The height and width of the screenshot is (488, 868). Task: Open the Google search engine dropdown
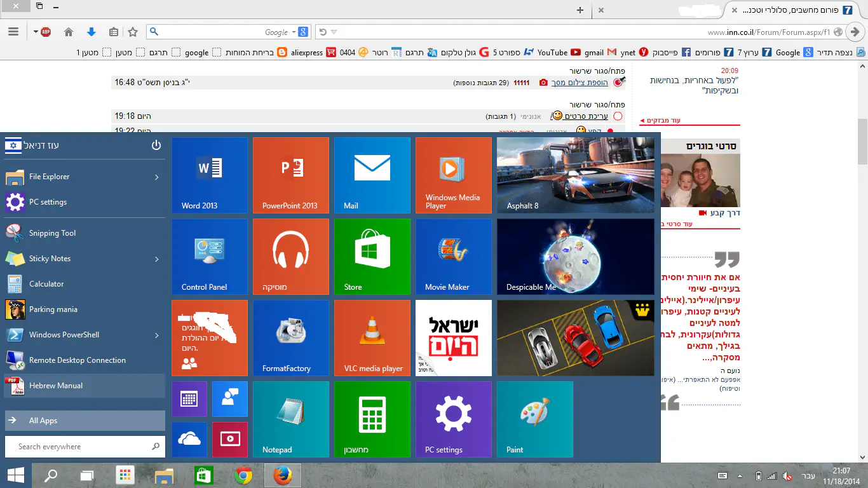coord(294,32)
